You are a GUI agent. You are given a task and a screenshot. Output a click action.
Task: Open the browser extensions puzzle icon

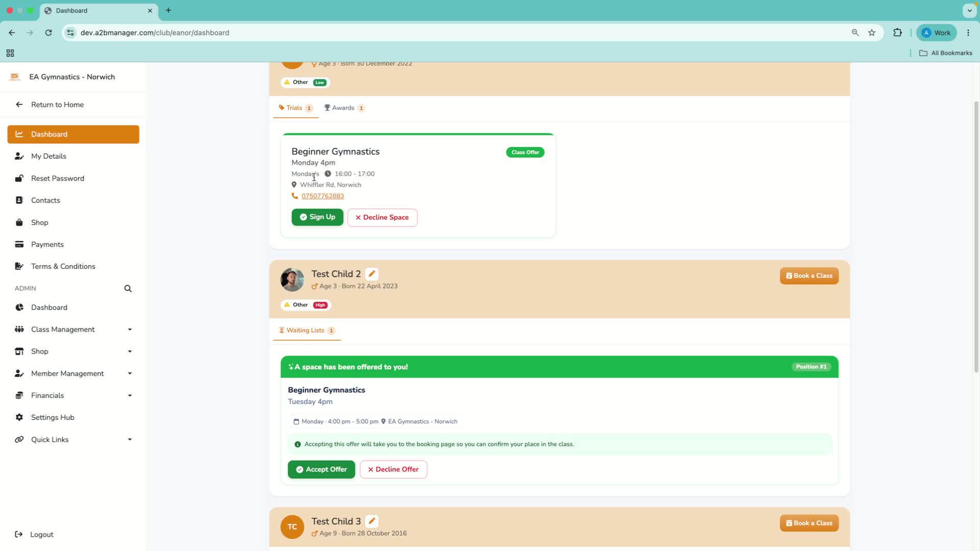[897, 33]
